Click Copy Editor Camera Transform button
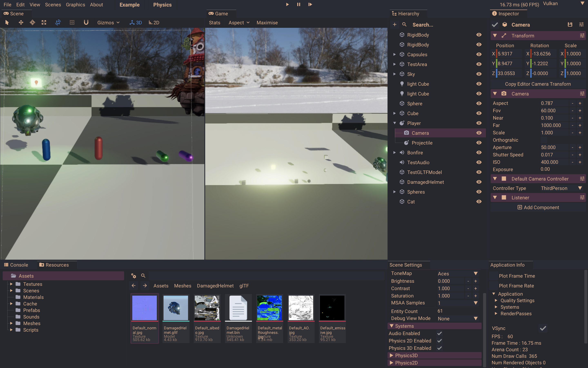The image size is (588, 368). [x=538, y=84]
